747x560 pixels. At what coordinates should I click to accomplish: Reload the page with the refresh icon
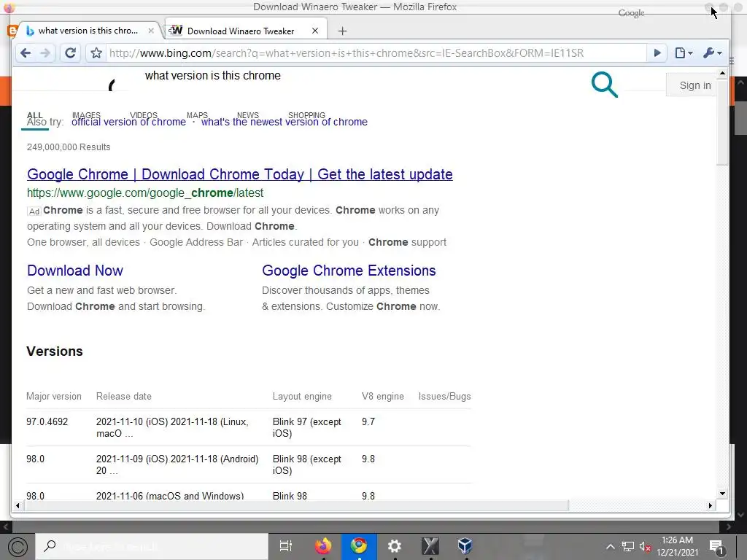(x=71, y=52)
